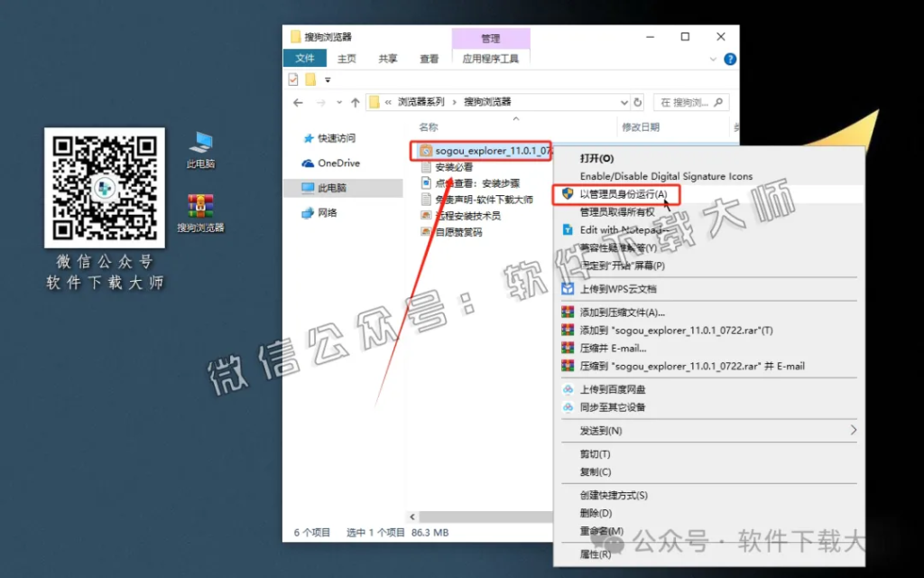The width and height of the screenshot is (924, 578).
Task: Go up one folder level arrow
Action: pyautogui.click(x=353, y=102)
